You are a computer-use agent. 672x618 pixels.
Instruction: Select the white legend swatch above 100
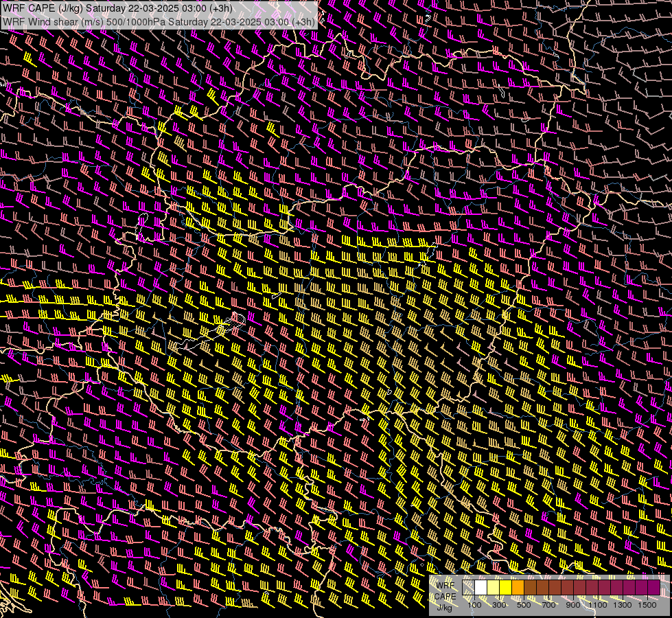pyautogui.click(x=481, y=588)
